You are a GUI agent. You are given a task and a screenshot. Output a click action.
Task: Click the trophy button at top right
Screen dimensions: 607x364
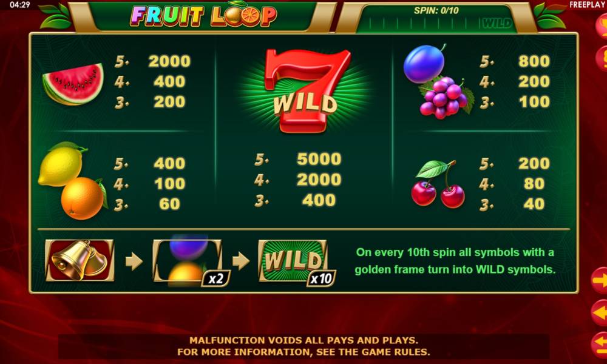pyautogui.click(x=601, y=25)
